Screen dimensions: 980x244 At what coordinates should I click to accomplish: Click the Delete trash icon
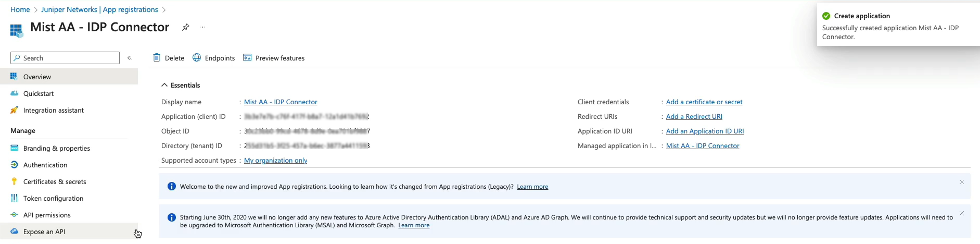157,58
